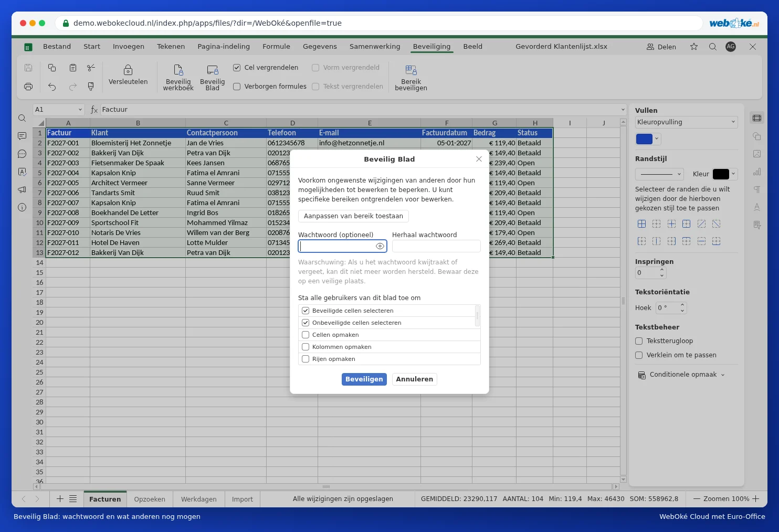Enable Verborgen formules checkbox
The height and width of the screenshot is (532, 779).
(x=237, y=87)
